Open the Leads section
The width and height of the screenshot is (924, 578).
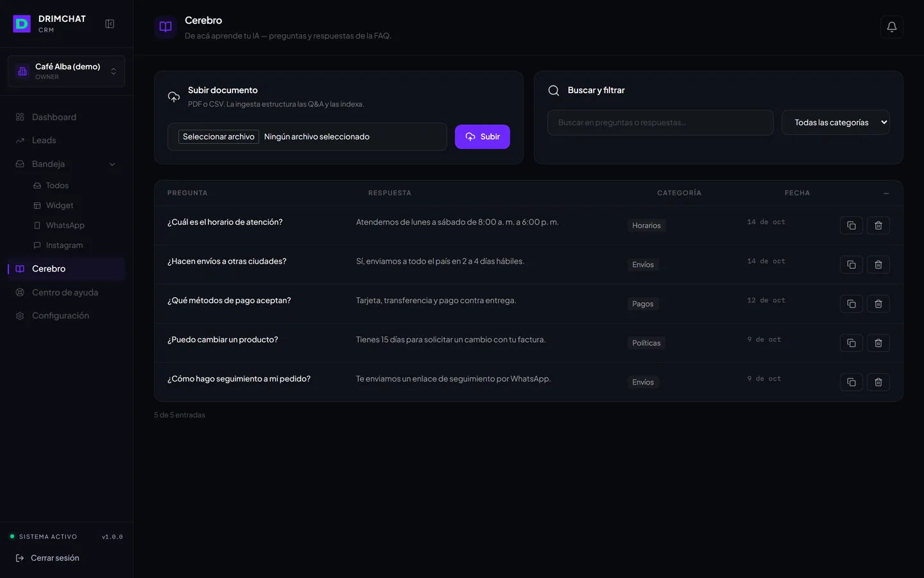(x=66, y=140)
